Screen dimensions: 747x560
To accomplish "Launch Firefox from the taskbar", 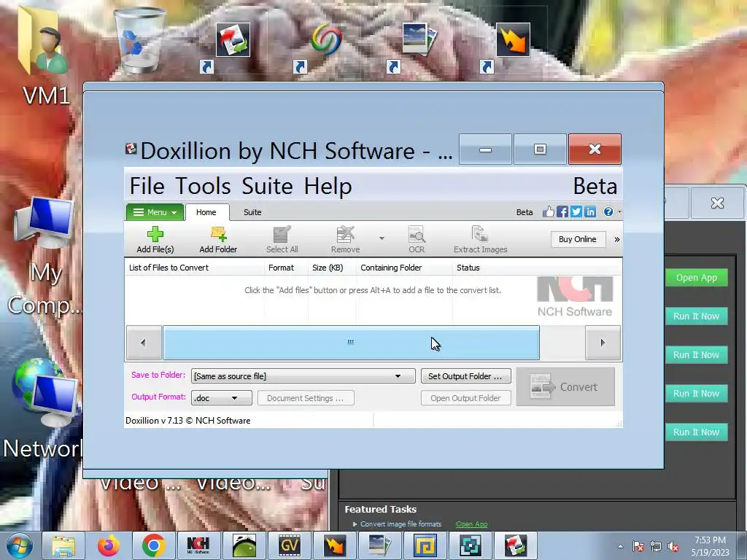I will pyautogui.click(x=109, y=545).
